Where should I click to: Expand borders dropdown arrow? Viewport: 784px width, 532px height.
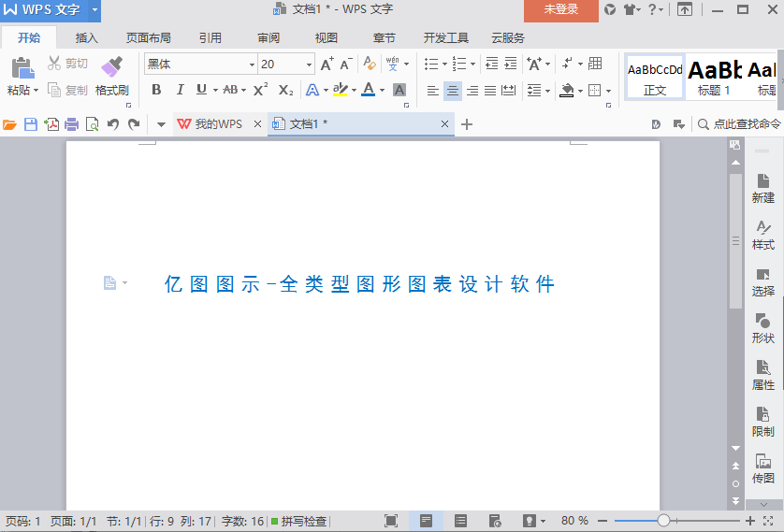[x=608, y=91]
